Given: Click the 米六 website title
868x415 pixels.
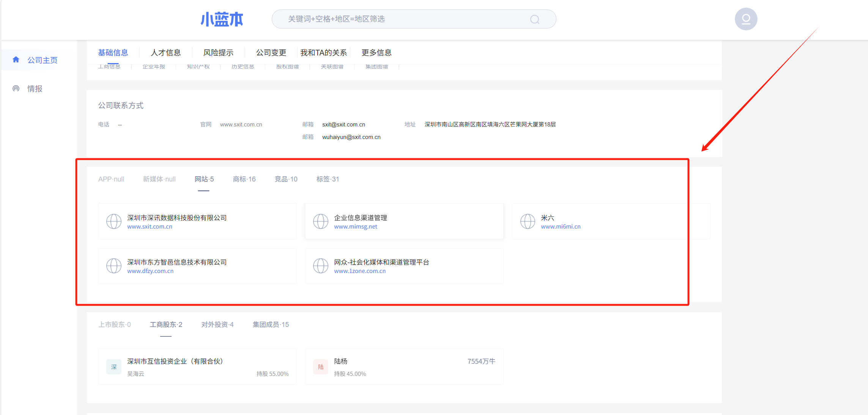Looking at the screenshot, I should coord(548,218).
